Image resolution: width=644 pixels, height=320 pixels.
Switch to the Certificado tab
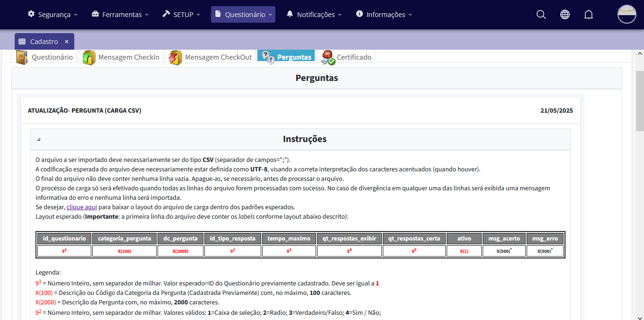click(x=348, y=57)
